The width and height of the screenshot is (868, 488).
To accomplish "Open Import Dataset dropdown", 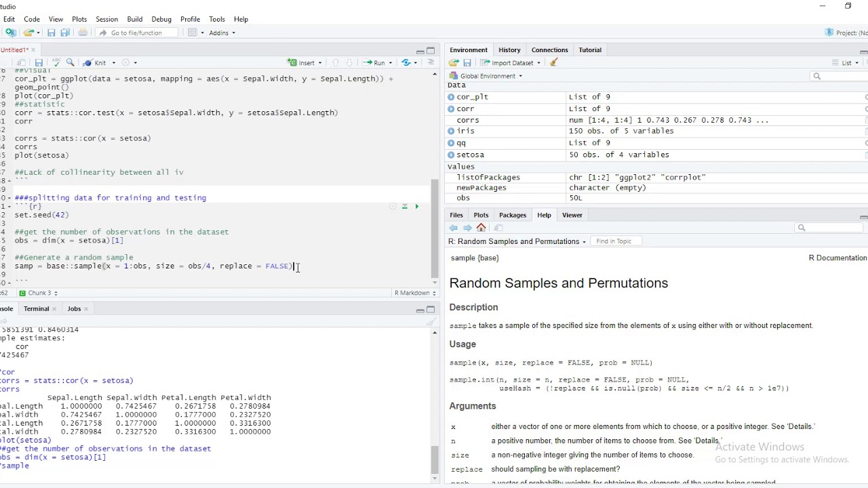I will click(510, 62).
